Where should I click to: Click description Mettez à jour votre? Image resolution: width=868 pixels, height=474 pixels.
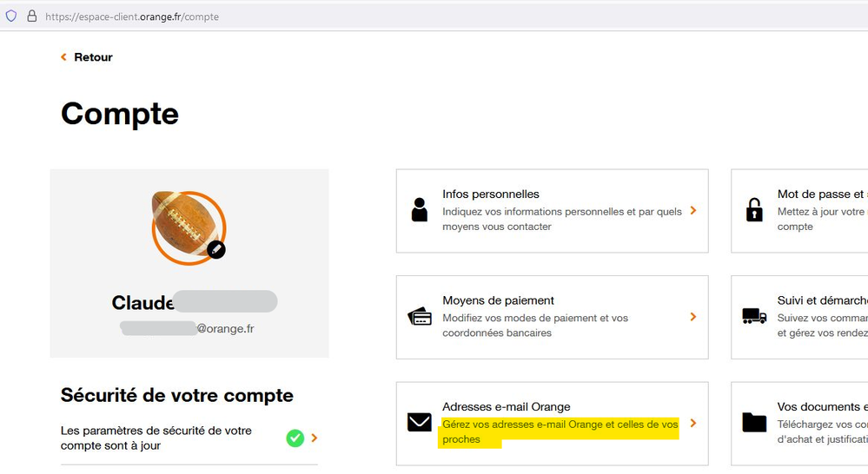(x=822, y=219)
